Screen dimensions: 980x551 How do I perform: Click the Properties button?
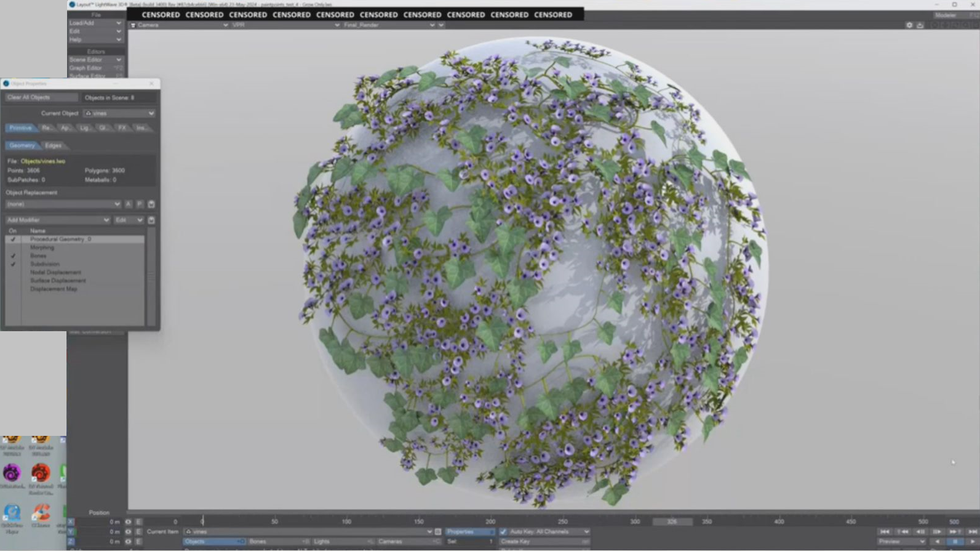(470, 532)
